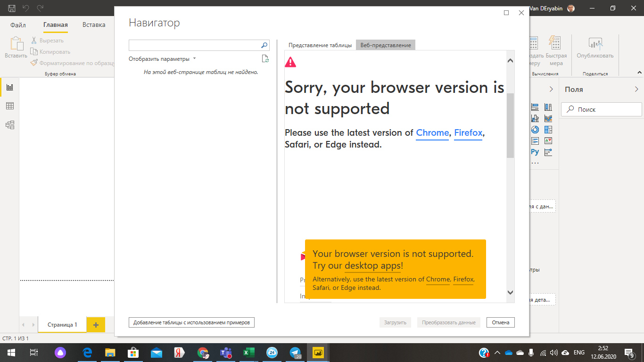Click the ENG language indicator
This screenshot has width=644, height=362.
point(579,353)
